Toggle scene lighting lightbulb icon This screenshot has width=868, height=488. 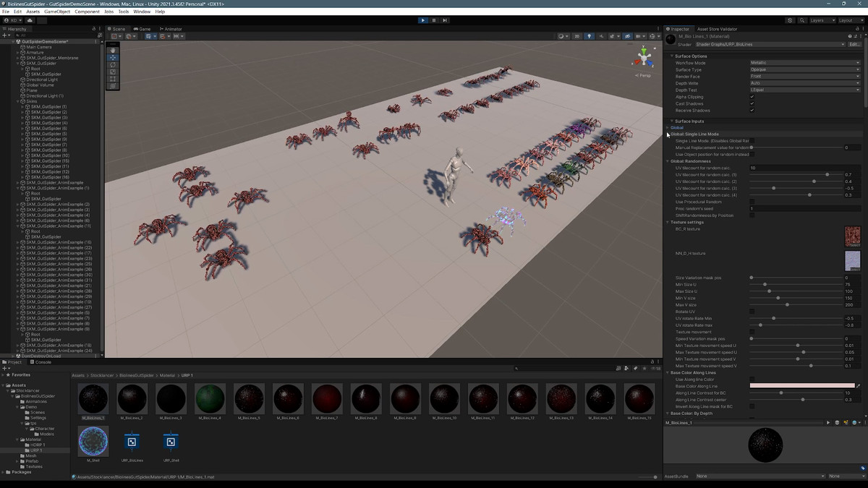click(x=589, y=36)
